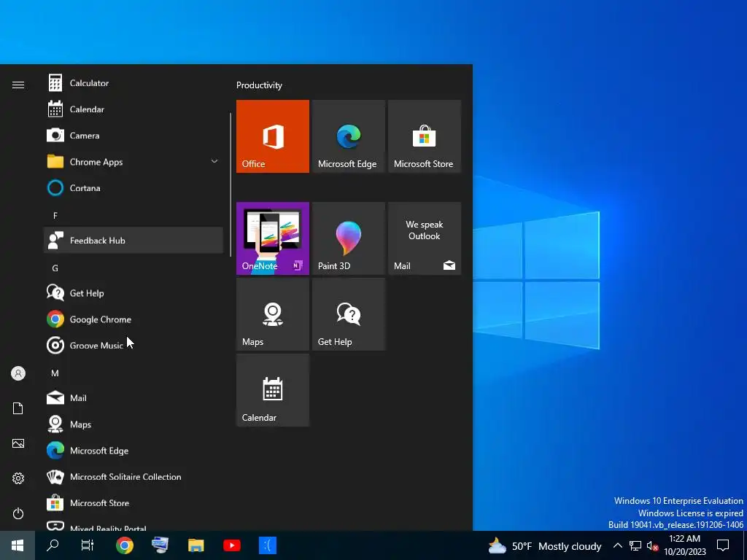747x560 pixels.
Task: Open the Office tile
Action: point(273,136)
